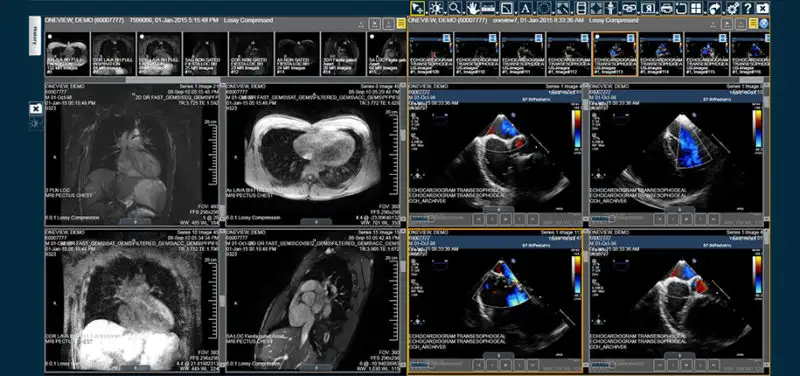Viewport: 800px width, 376px height.
Task: Expand bottom handle of SA LOC Fiesta pane
Action: coord(316,368)
